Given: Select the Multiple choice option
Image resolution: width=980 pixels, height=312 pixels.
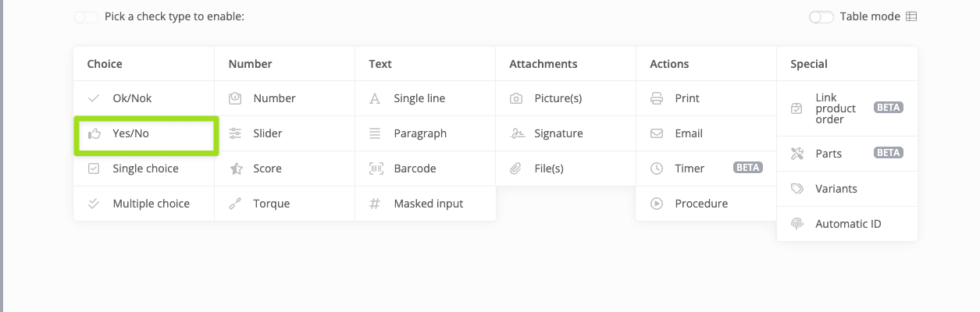Looking at the screenshot, I should [x=151, y=204].
